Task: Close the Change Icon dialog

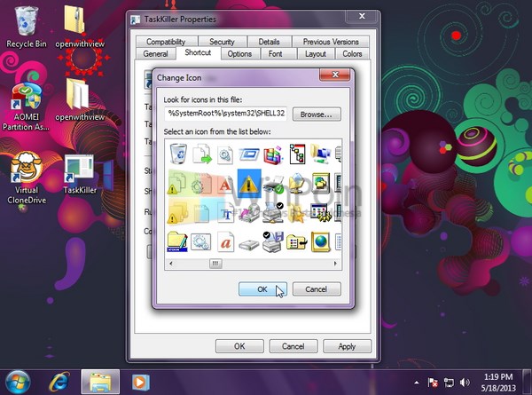Action: coord(335,75)
